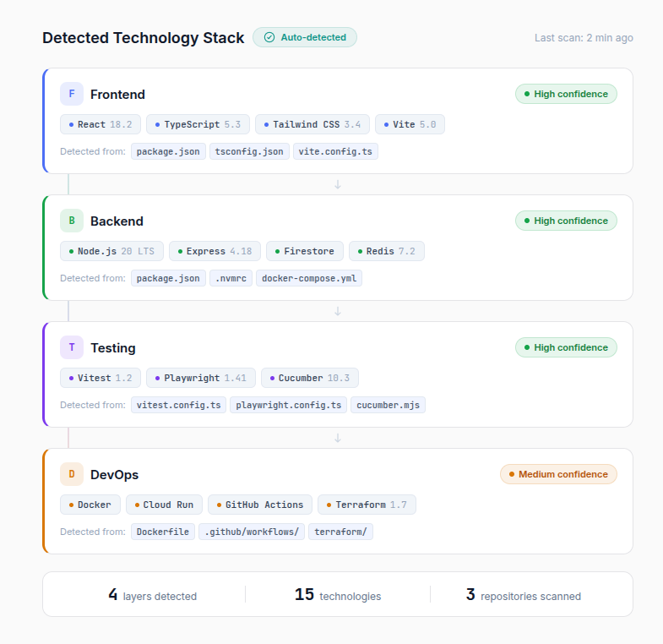Click tsconfig.json source file

[x=249, y=151]
